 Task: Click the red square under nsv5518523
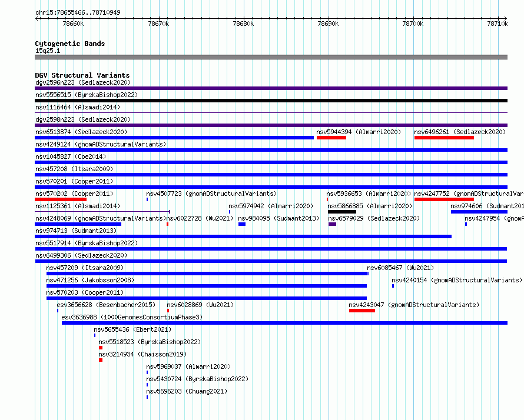pos(101,348)
